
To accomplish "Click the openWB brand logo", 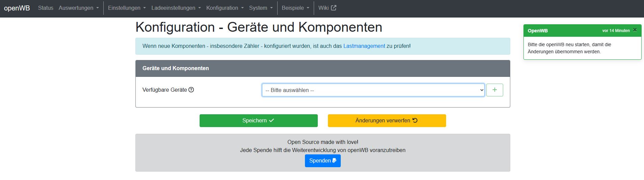I will [x=17, y=8].
